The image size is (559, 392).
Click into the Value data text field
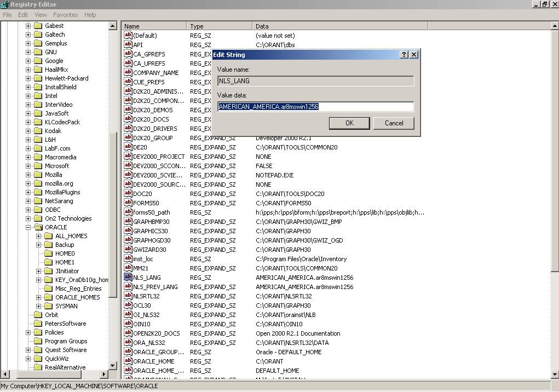[x=315, y=107]
